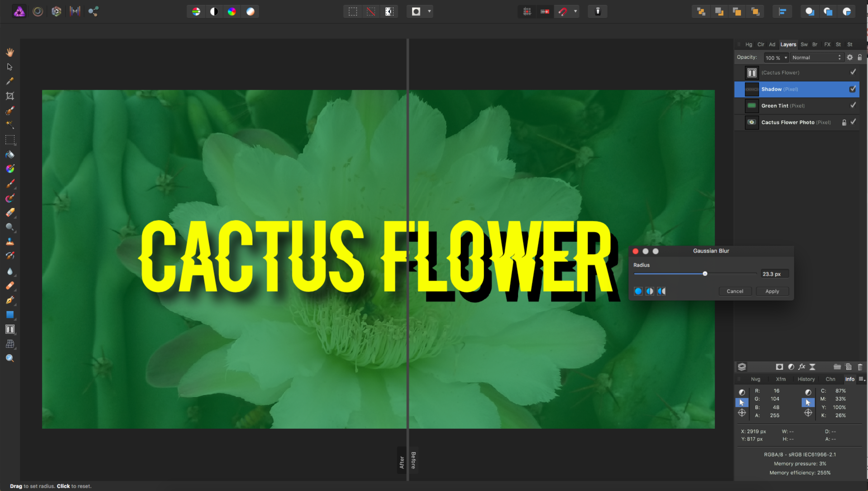Screen dimensions: 868x491
Task: Select the Flood Select magic wand tool
Action: [x=10, y=125]
